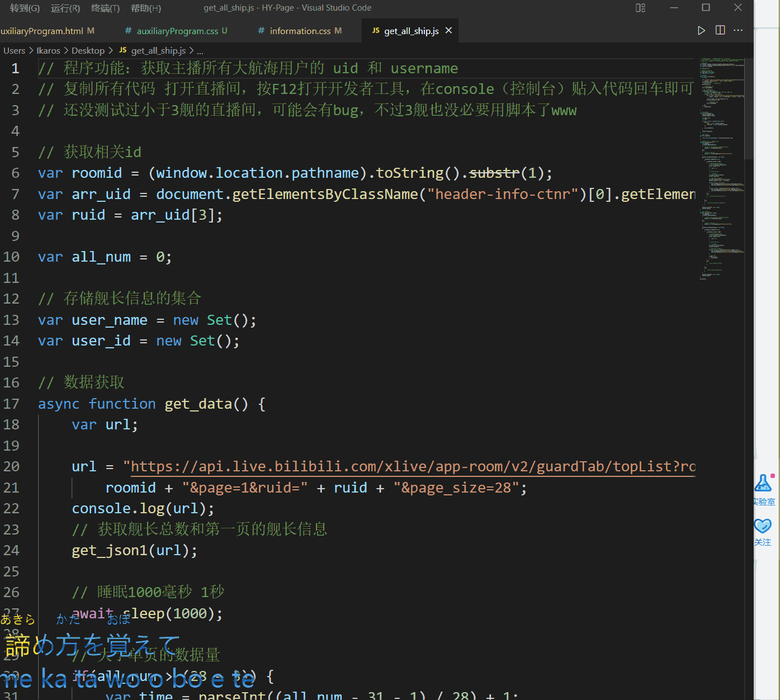Open the 终端(T) menu

[105, 8]
